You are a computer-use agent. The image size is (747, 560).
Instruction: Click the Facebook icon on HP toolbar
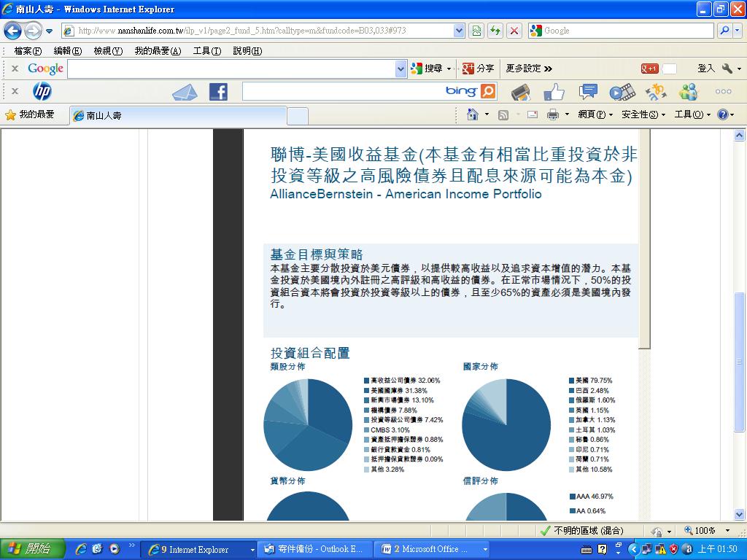coord(218,91)
